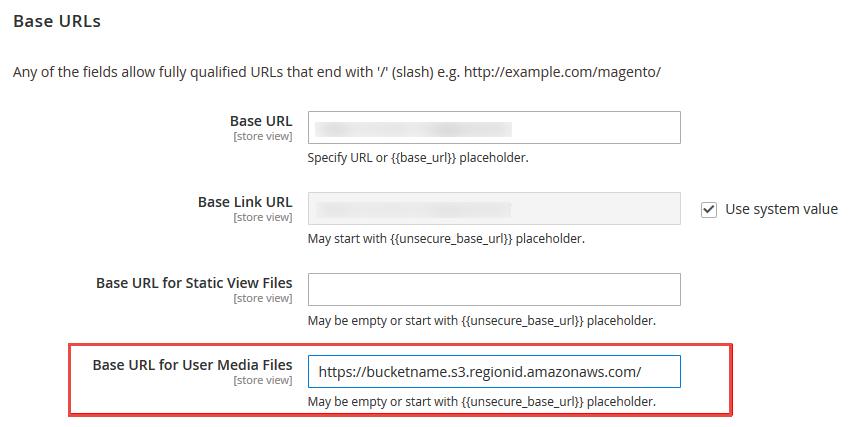This screenshot has width=849, height=427.
Task: Select the Base Link URL text field
Action: coord(494,208)
